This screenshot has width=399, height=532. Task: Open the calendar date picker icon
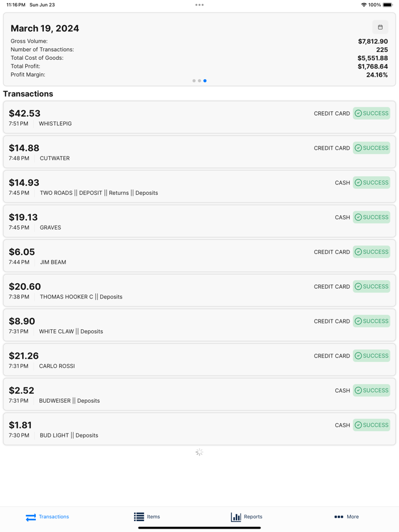coord(380,27)
